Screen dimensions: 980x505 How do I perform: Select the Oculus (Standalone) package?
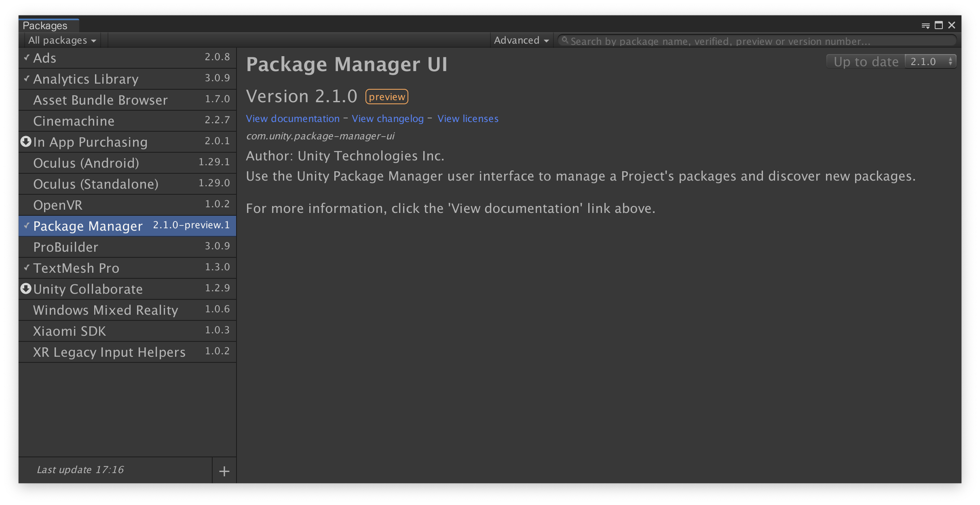[127, 184]
